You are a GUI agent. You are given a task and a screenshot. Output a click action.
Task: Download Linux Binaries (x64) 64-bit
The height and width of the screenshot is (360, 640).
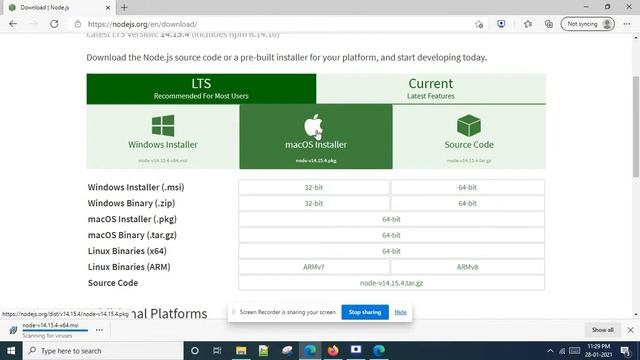point(391,251)
